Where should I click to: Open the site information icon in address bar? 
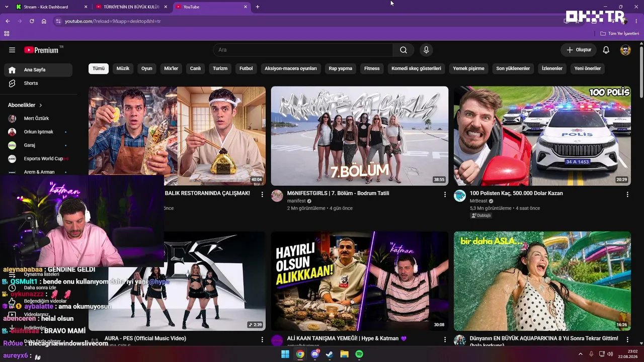58,21
